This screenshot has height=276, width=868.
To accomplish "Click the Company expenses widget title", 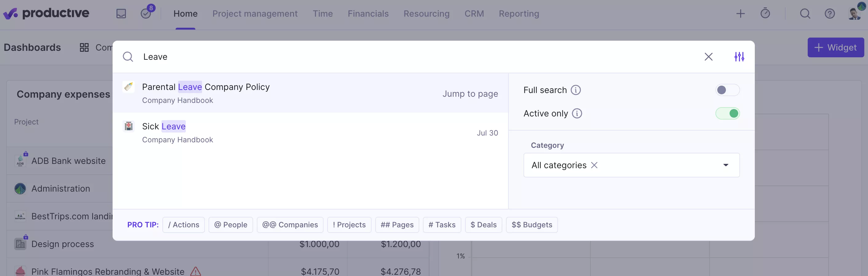I will [x=63, y=94].
